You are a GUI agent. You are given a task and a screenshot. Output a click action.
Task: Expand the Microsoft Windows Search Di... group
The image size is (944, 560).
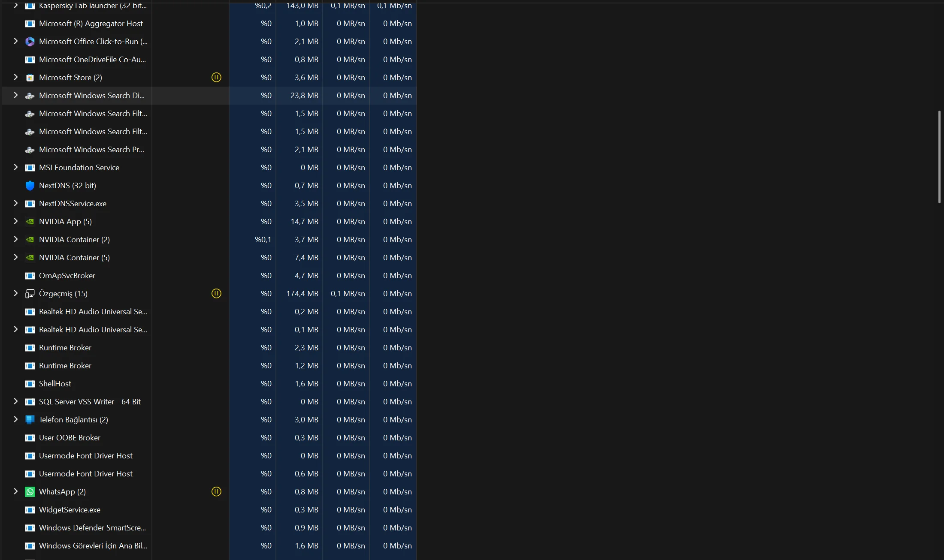click(x=16, y=95)
